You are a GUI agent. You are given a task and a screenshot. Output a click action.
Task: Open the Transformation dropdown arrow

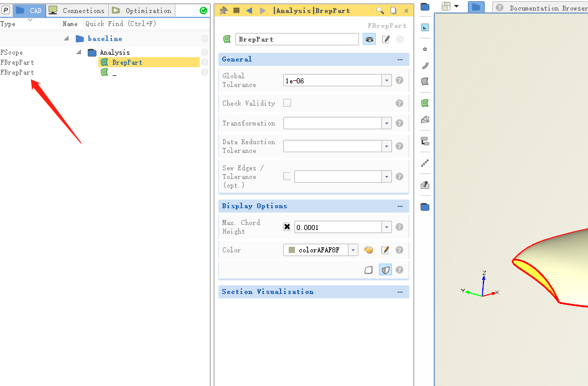pyautogui.click(x=386, y=123)
